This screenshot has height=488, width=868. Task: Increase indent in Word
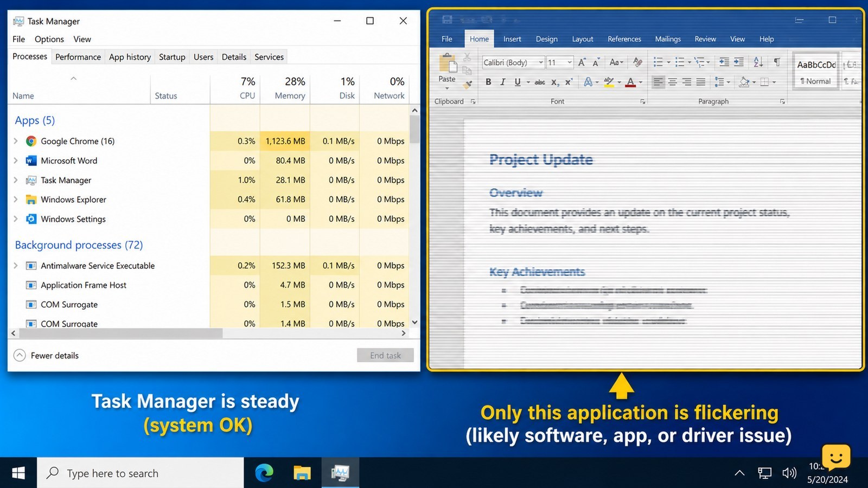click(x=739, y=62)
